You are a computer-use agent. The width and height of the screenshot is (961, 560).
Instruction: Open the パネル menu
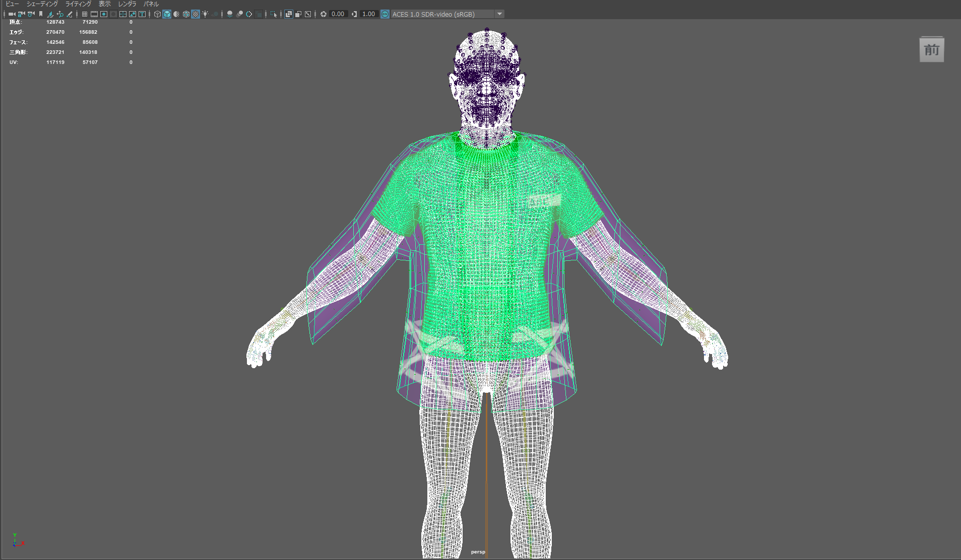pyautogui.click(x=151, y=4)
